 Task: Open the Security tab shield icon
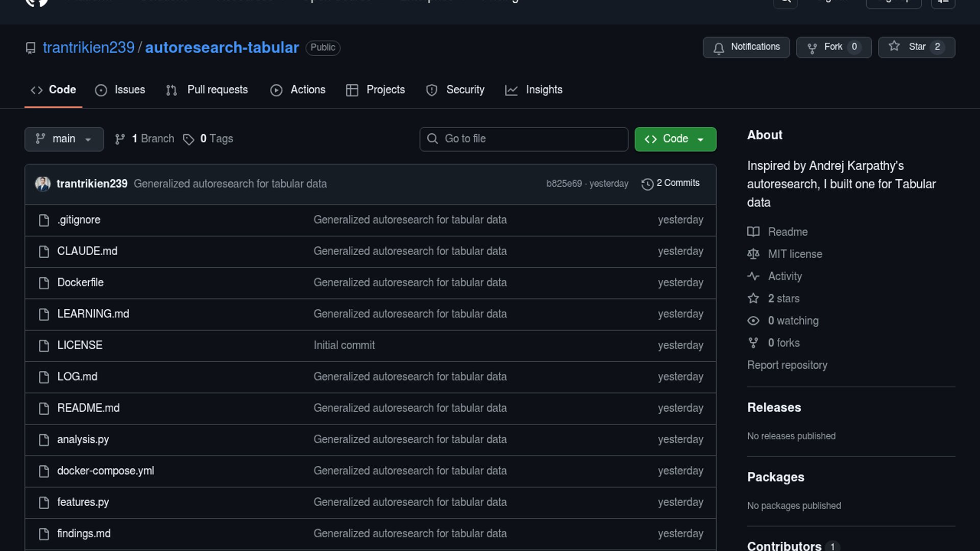(x=432, y=90)
